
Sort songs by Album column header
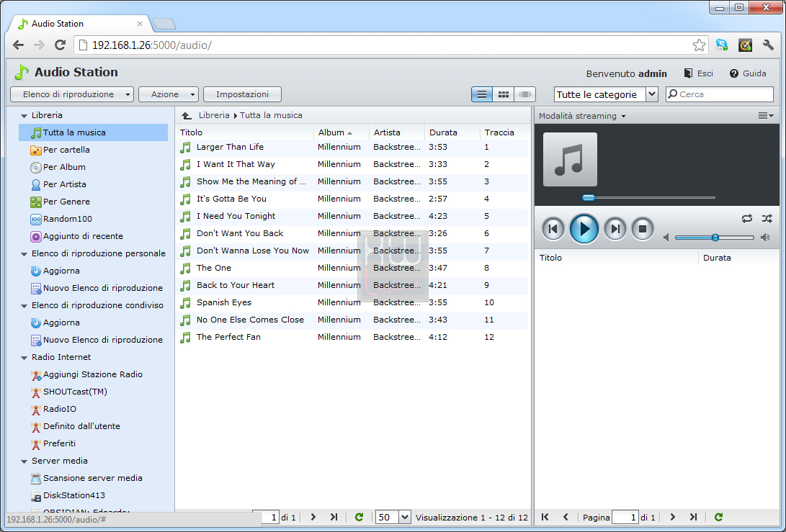341,132
